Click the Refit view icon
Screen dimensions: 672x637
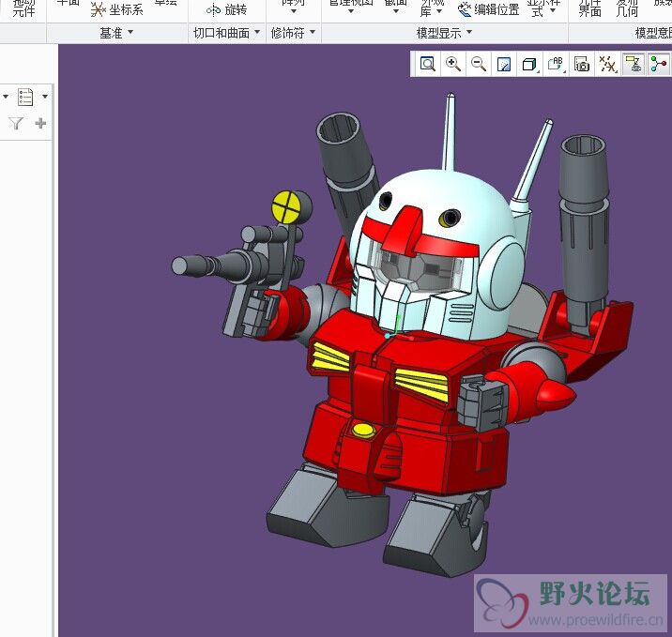428,64
